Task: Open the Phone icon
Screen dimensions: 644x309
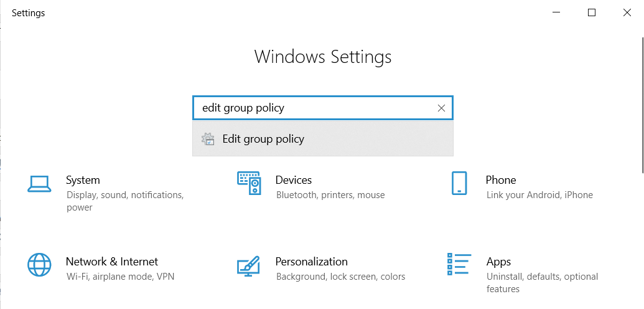Action: tap(459, 183)
